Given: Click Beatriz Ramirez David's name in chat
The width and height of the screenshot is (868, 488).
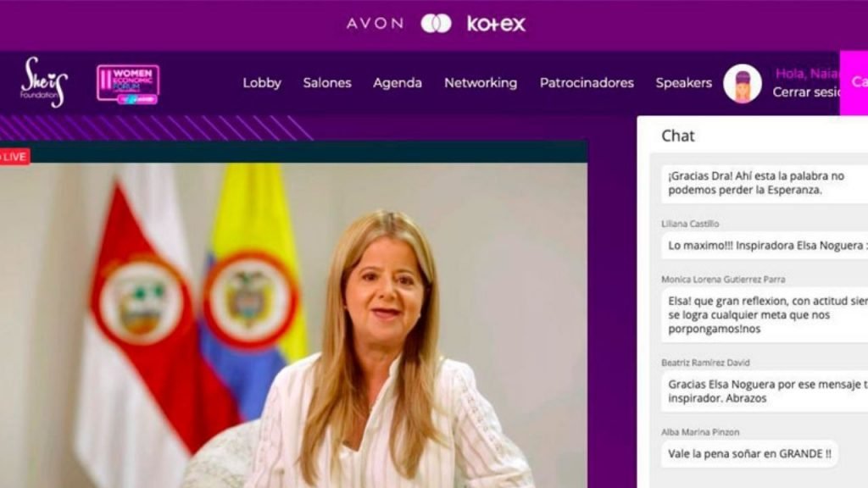Looking at the screenshot, I should (x=705, y=363).
